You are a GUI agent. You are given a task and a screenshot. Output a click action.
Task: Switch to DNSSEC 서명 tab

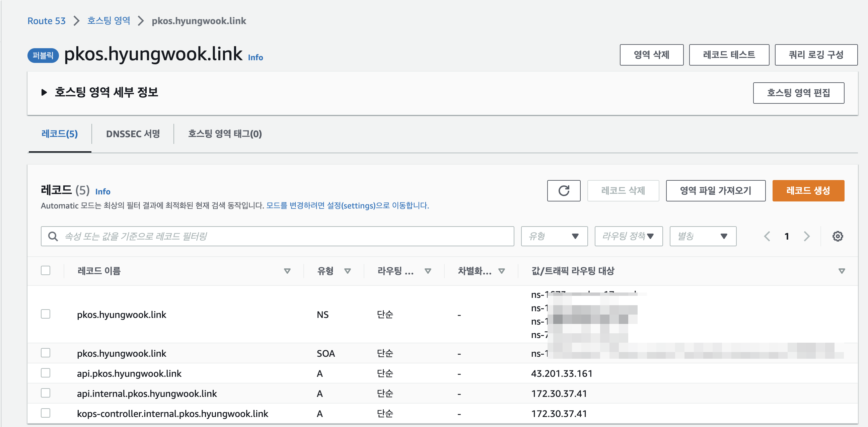click(133, 134)
